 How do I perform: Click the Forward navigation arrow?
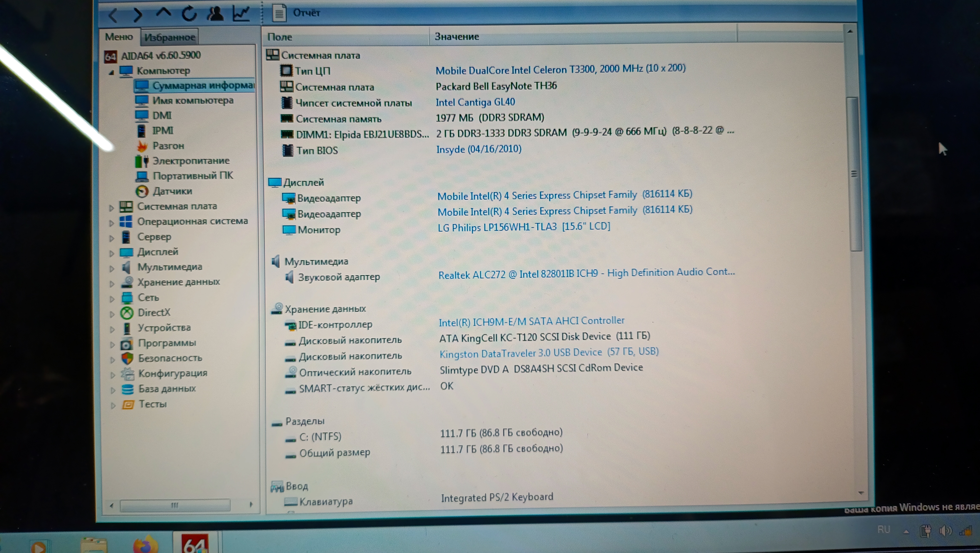coord(138,14)
